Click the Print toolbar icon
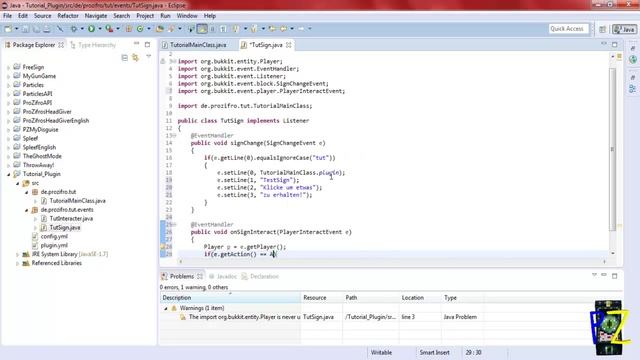 pyautogui.click(x=47, y=29)
